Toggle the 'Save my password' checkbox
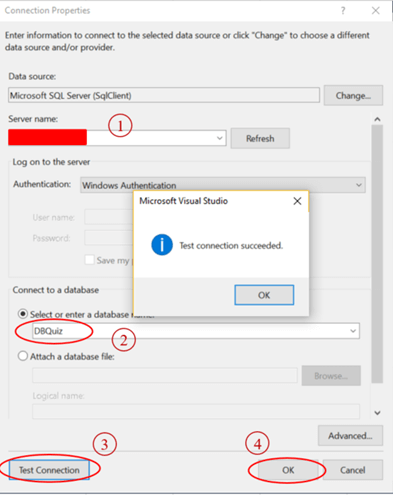Image resolution: width=393 pixels, height=495 pixels. [90, 260]
